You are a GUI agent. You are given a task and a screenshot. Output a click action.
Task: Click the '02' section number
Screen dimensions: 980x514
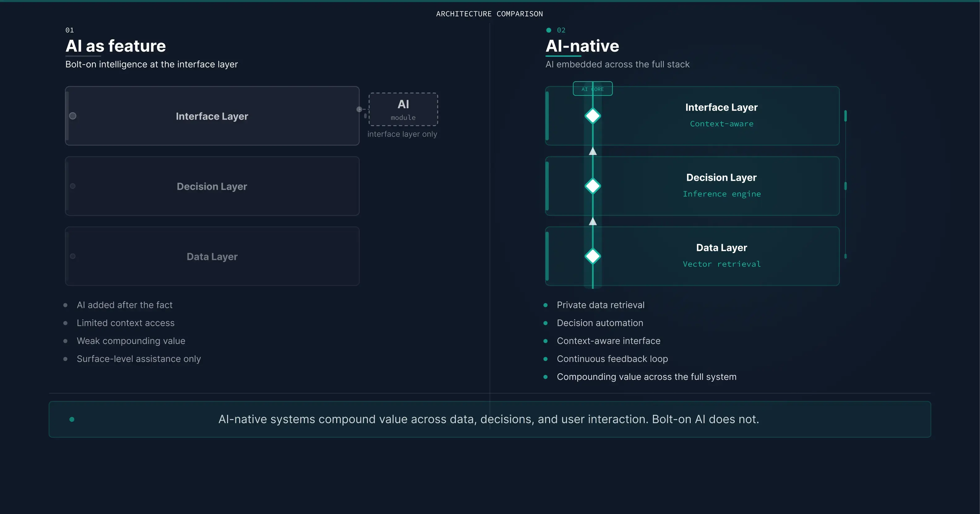pos(561,30)
